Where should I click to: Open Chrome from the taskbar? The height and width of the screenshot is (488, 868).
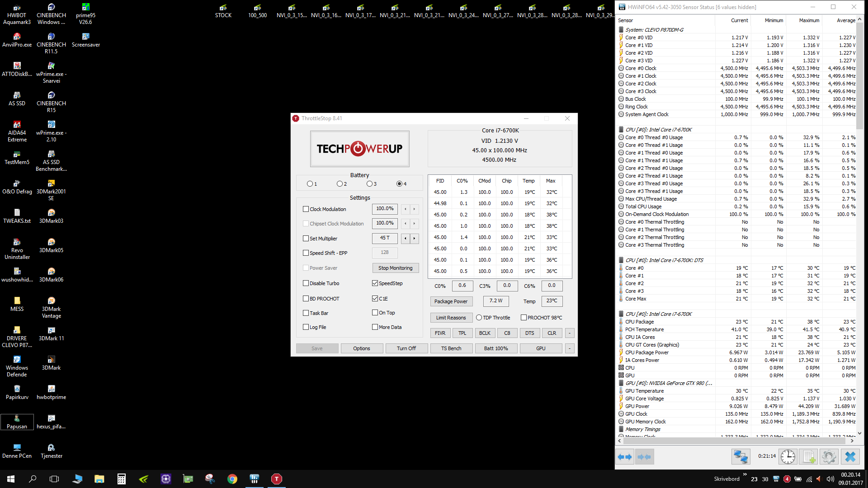(x=232, y=479)
